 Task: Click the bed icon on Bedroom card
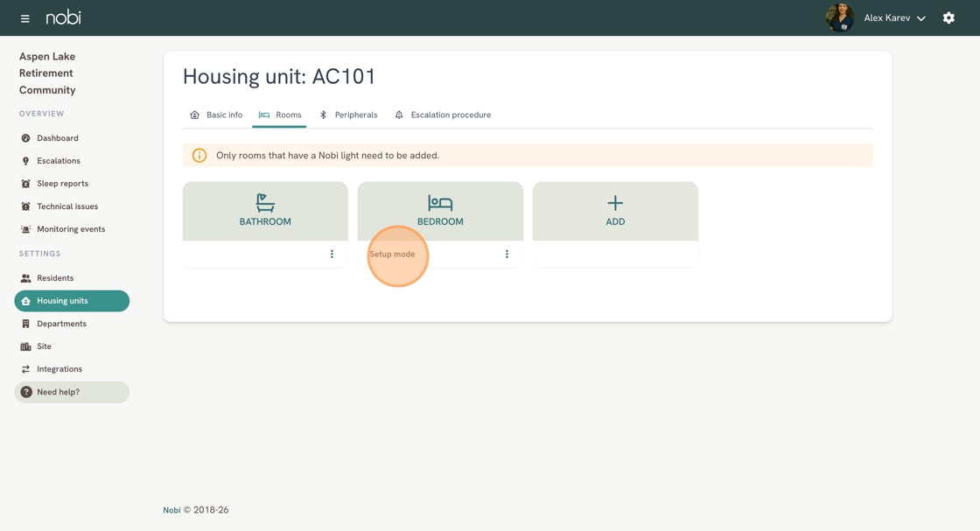440,203
